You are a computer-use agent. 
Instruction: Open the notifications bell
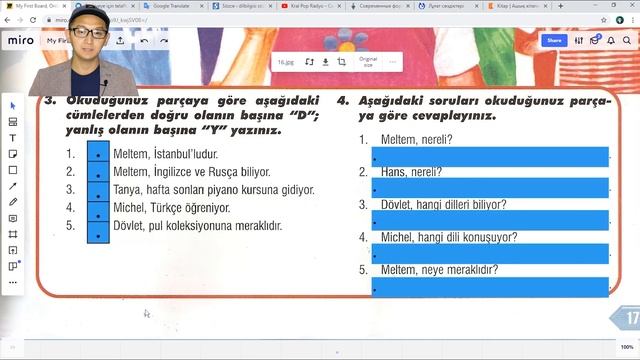click(x=611, y=40)
